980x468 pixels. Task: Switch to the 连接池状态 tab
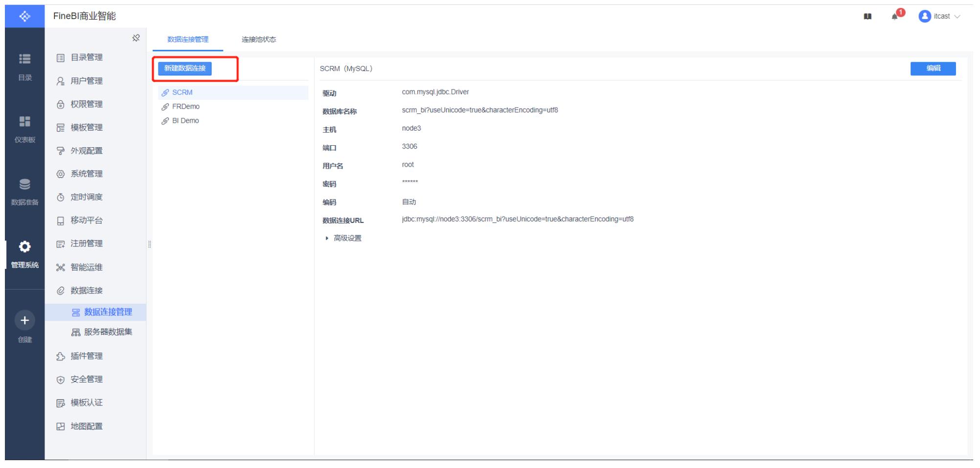[259, 39]
